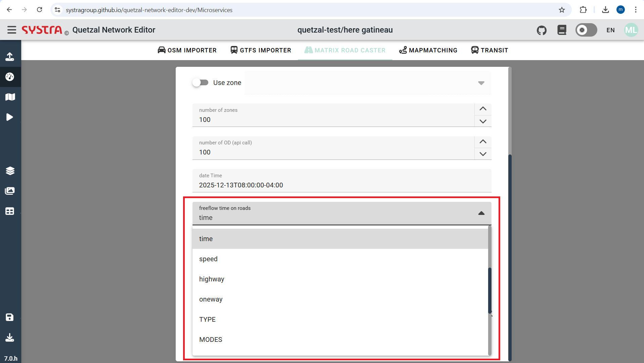The width and height of the screenshot is (644, 363).
Task: Click the 7.0.h version label
Action: click(11, 358)
